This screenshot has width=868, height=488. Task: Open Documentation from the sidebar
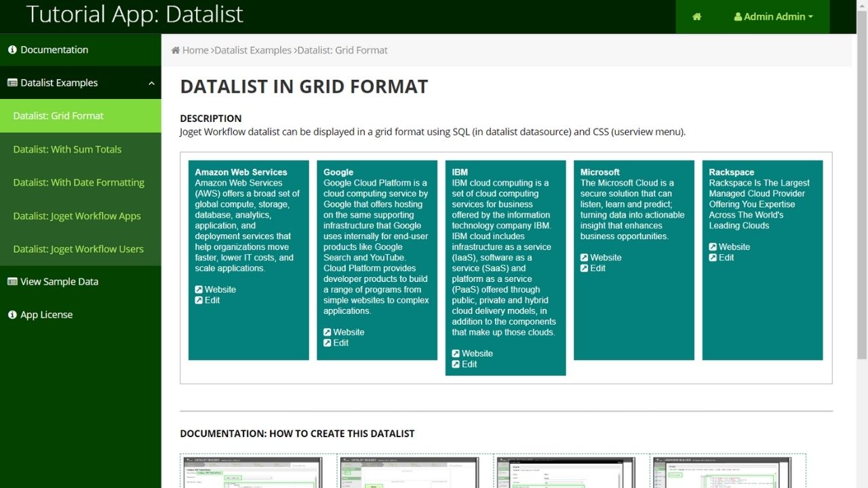[54, 49]
